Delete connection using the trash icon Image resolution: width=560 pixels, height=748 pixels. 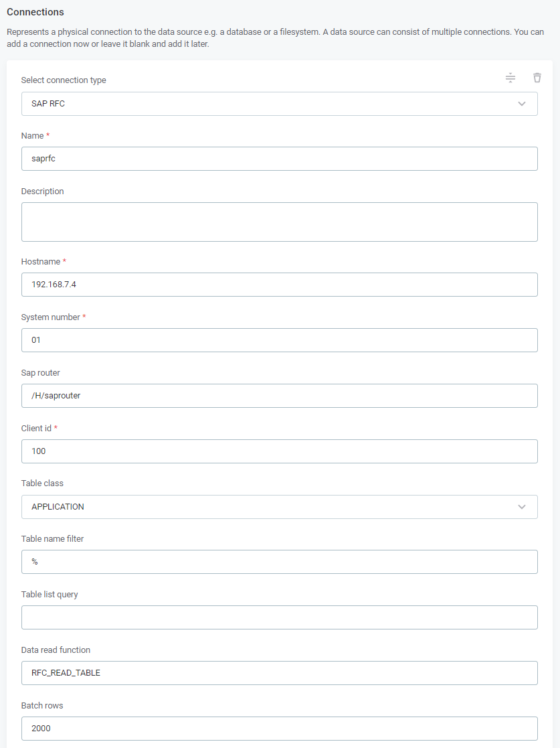(x=537, y=78)
